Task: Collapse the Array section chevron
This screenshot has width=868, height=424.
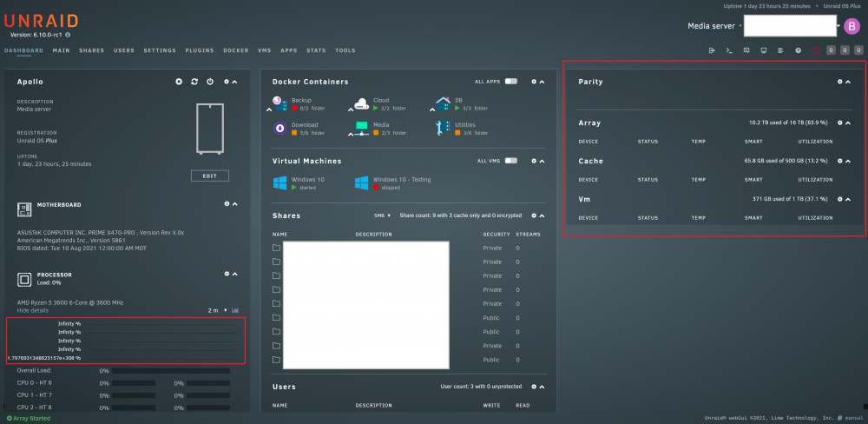Action: point(848,123)
